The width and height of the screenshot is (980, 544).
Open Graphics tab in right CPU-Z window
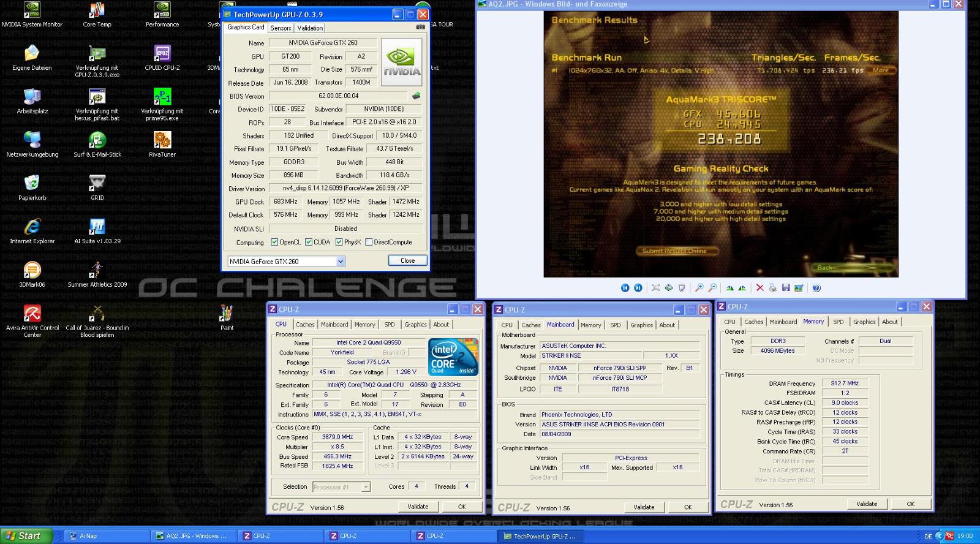click(x=864, y=322)
